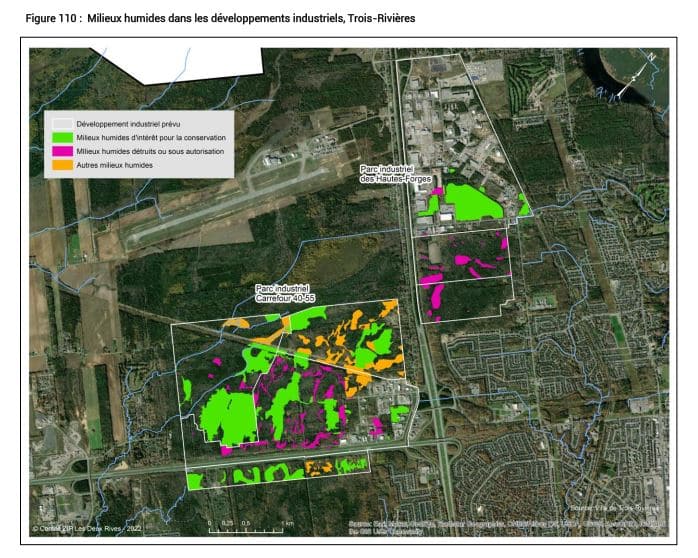Click the Comité ZIP Les Deux Rives copyright
698x558 pixels.
89,529
